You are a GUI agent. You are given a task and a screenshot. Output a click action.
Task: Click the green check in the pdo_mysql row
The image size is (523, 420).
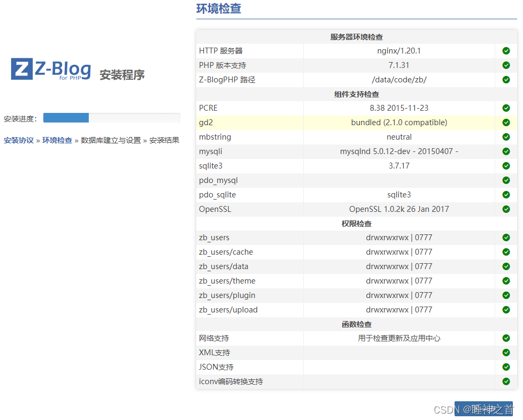pyautogui.click(x=506, y=180)
